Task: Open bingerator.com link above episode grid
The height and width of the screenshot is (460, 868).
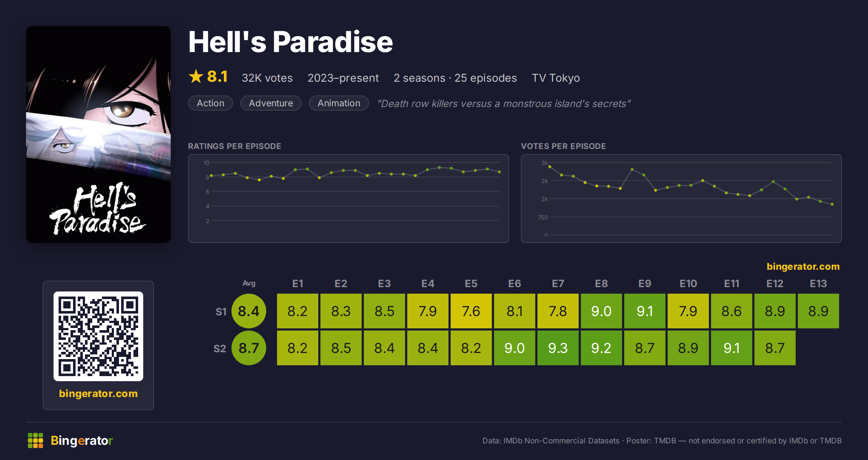Action: [x=803, y=267]
